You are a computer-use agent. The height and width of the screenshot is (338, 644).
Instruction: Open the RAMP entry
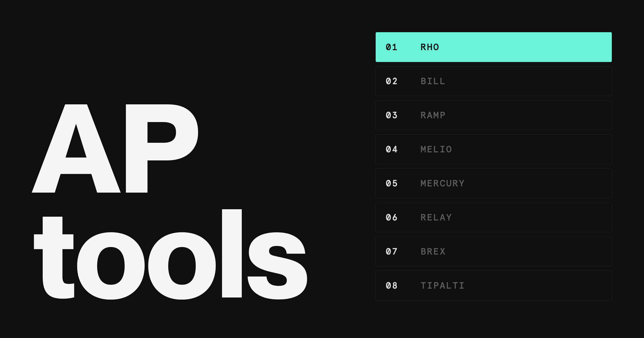494,115
